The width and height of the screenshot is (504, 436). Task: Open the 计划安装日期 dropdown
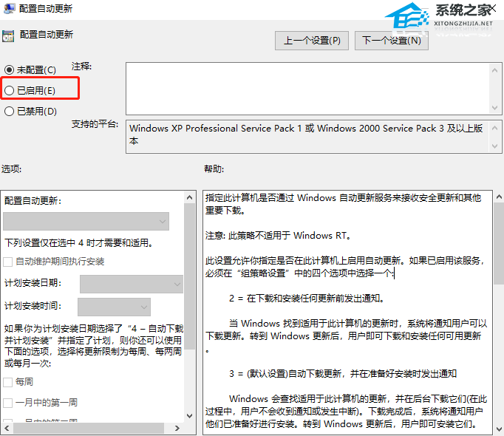[132, 284]
